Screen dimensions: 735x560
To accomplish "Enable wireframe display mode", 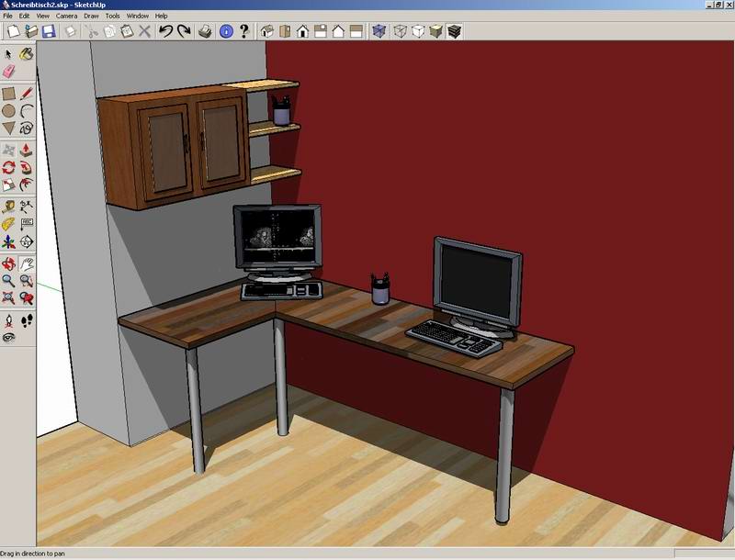I will click(x=401, y=32).
